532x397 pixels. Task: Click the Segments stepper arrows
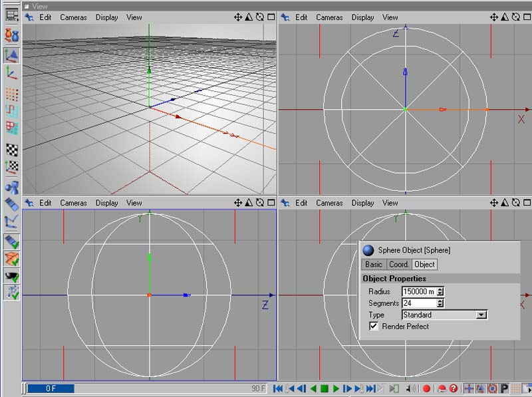click(x=440, y=303)
